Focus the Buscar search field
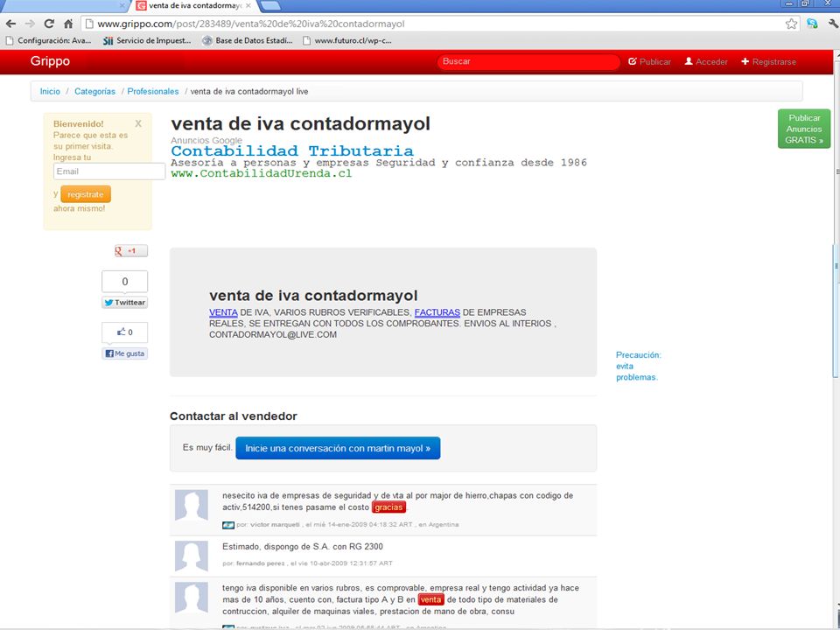840x630 pixels. (x=528, y=61)
